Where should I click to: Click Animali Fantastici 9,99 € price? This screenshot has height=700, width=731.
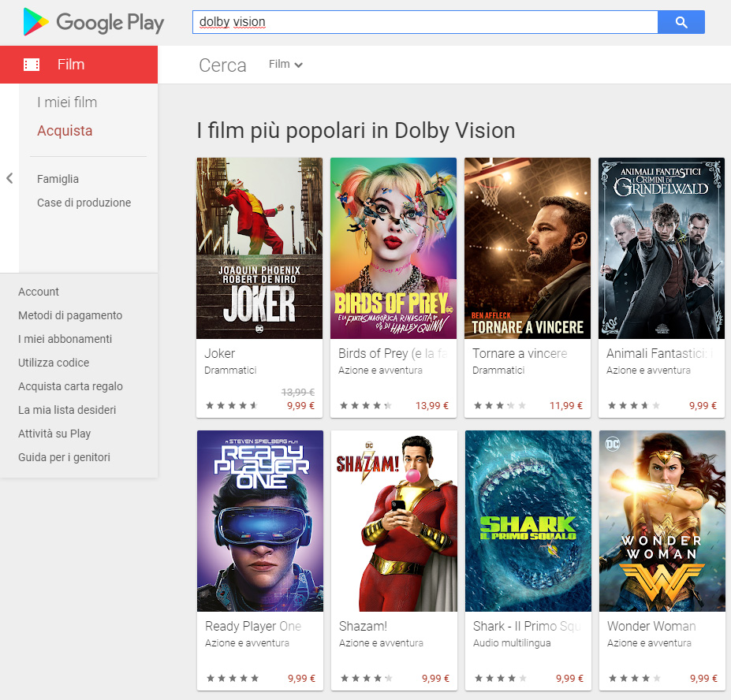(703, 405)
